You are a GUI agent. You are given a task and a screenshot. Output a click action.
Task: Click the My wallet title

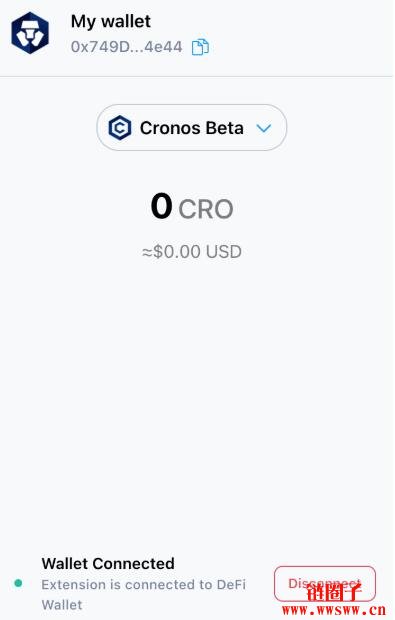[x=111, y=21]
